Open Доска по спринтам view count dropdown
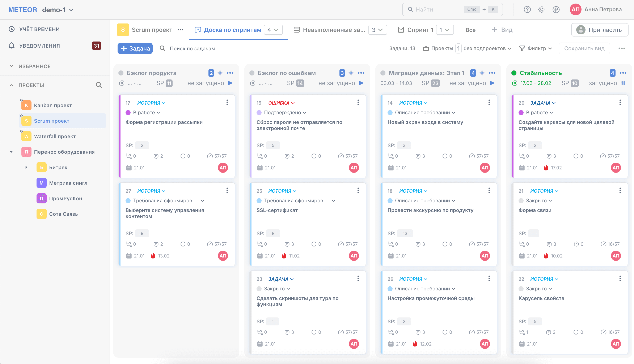This screenshot has width=634, height=364. (x=273, y=30)
